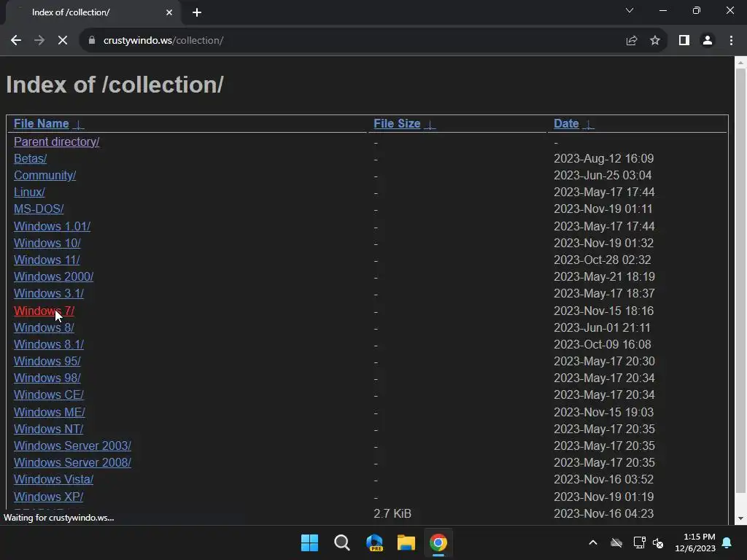Click the address bar URL
The image size is (747, 560).
click(x=163, y=41)
